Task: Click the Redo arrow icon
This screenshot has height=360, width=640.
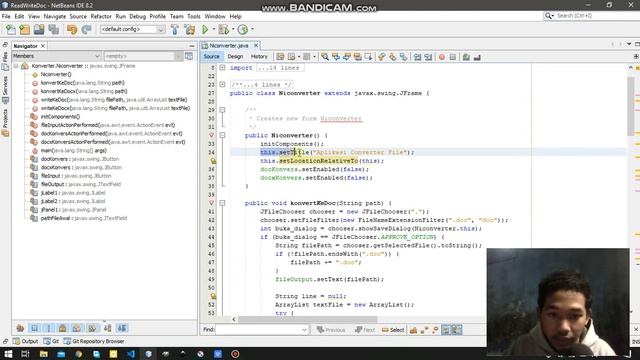Action: [86, 29]
